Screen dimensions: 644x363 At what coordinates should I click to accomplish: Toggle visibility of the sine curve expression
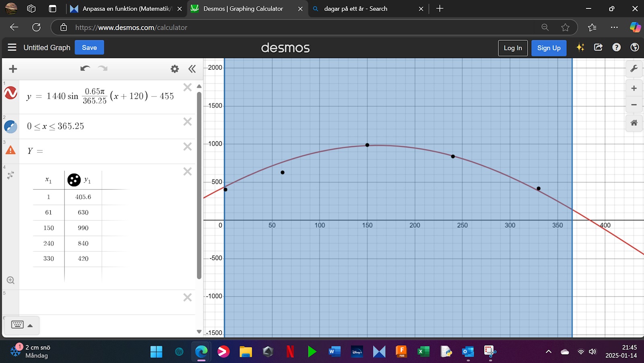pos(11,93)
